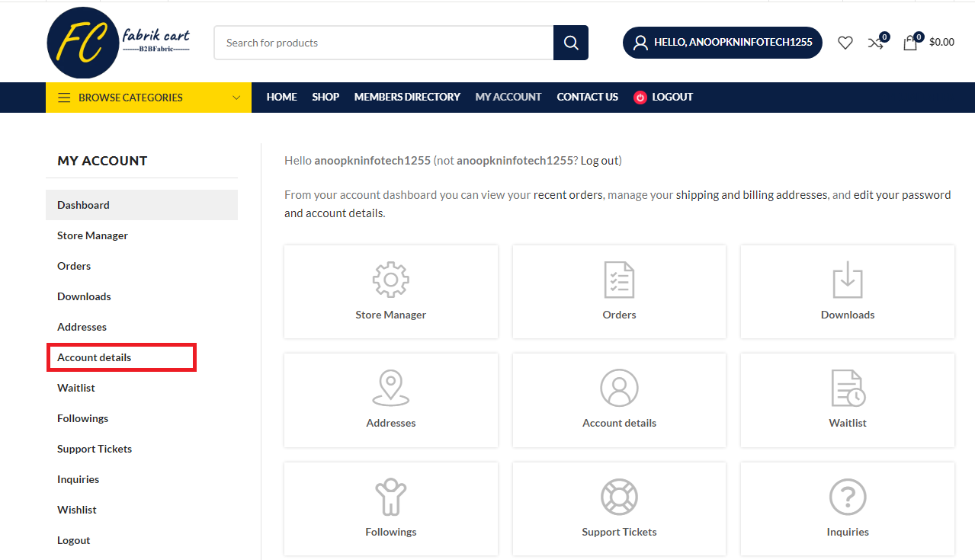Viewport: 975px width, 560px height.
Task: Open the Waitlist clock document tile
Action: coord(848,400)
